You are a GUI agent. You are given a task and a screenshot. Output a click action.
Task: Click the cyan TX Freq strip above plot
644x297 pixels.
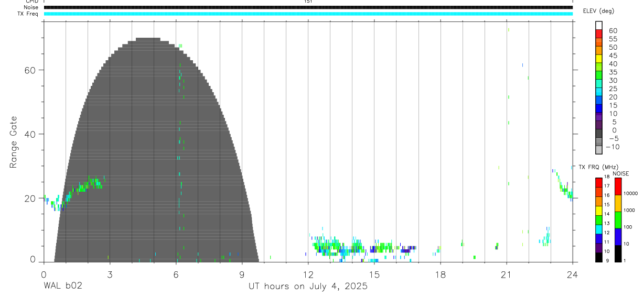308,14
